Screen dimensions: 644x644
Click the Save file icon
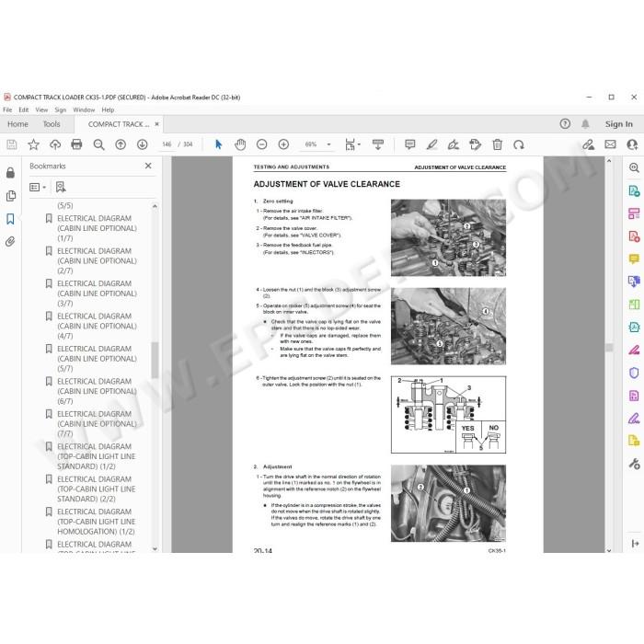(x=11, y=144)
